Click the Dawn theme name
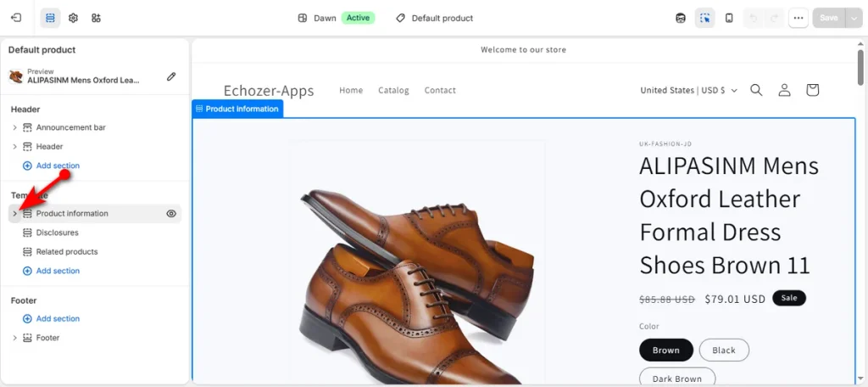The width and height of the screenshot is (868, 387). point(325,18)
